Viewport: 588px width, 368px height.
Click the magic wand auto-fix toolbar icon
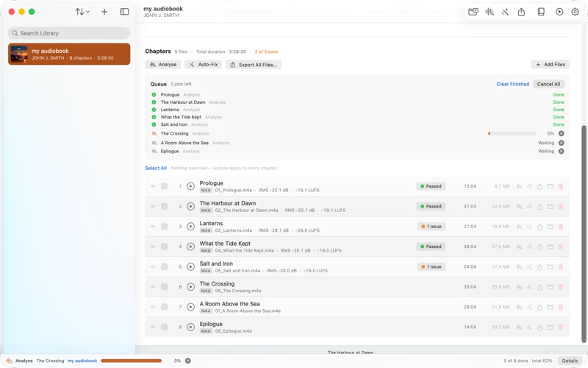tap(505, 12)
